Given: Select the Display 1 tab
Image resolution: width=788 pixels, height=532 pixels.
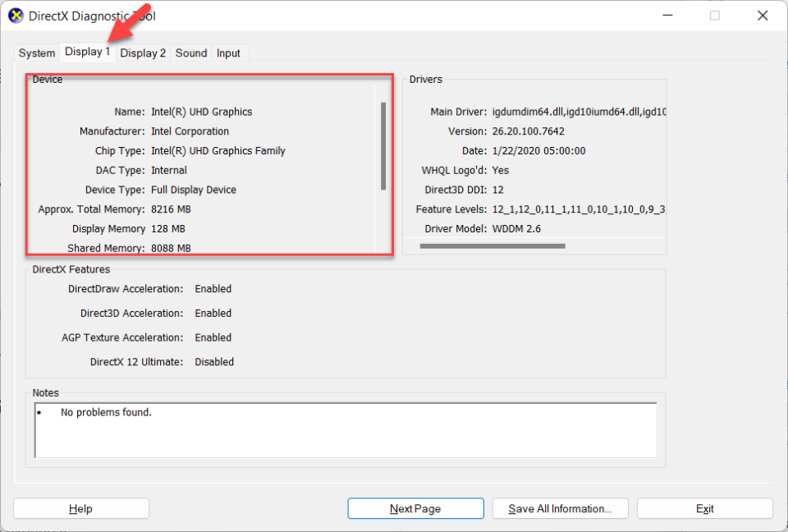Looking at the screenshot, I should 87,53.
